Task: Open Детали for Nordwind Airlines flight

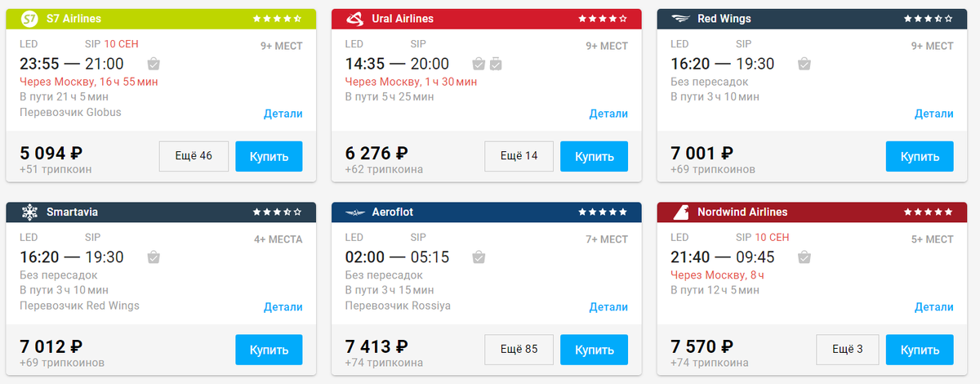Action: (x=934, y=307)
